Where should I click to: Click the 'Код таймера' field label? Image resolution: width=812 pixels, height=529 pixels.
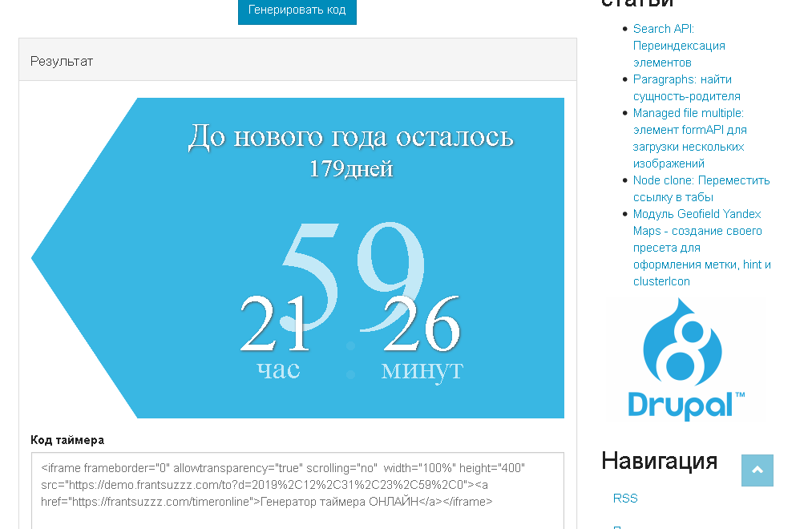pos(67,440)
